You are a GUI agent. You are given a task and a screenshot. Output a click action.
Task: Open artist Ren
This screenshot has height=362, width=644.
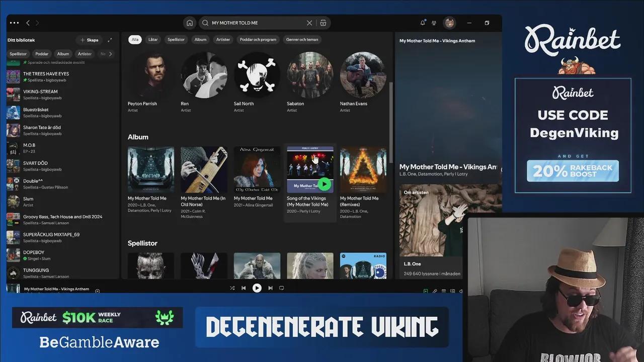click(x=204, y=81)
